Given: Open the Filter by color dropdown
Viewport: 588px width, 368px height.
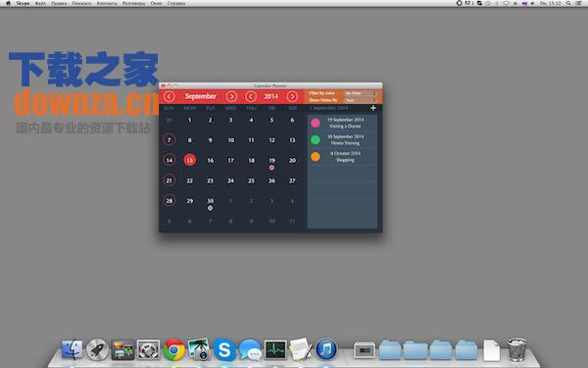Looking at the screenshot, I should [360, 93].
